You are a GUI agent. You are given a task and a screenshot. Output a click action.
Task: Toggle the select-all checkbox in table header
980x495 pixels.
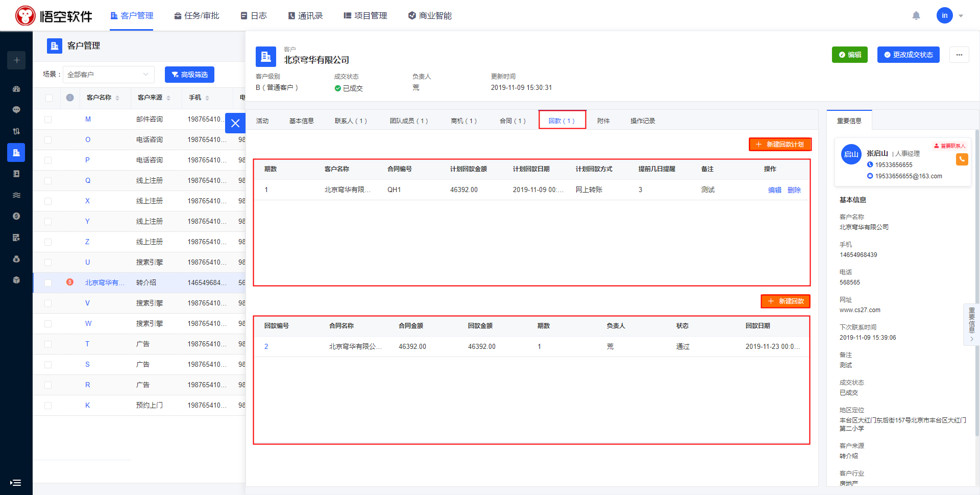coord(49,98)
